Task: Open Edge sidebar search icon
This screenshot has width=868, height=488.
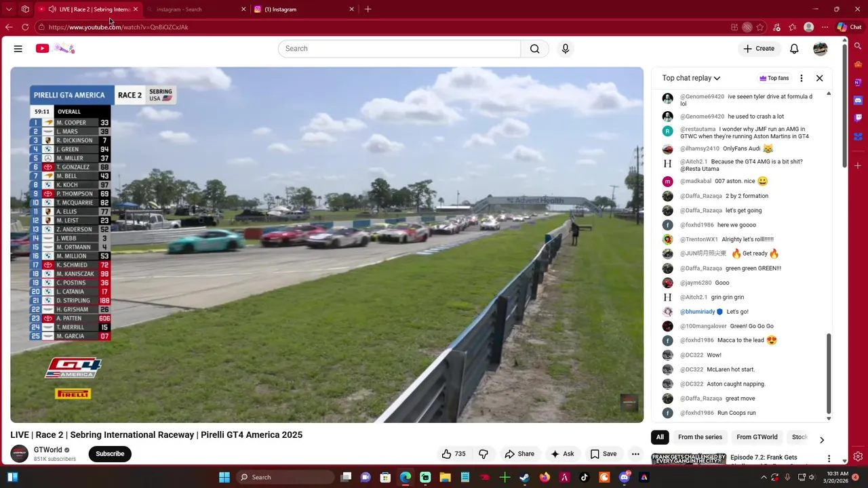Action: pyautogui.click(x=858, y=47)
